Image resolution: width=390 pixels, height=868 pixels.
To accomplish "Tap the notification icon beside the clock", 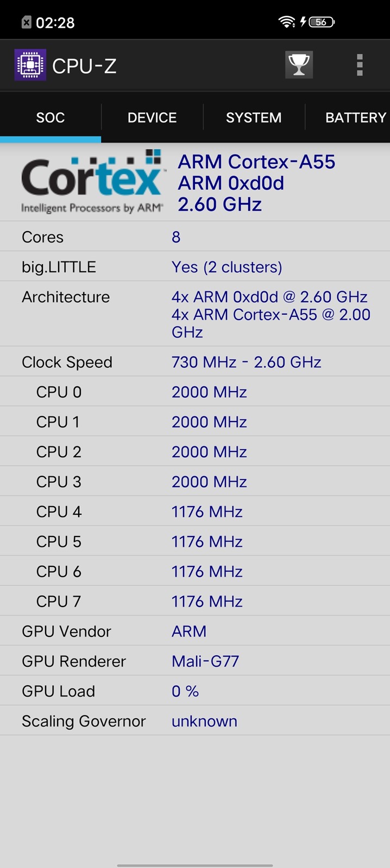I will (26, 22).
